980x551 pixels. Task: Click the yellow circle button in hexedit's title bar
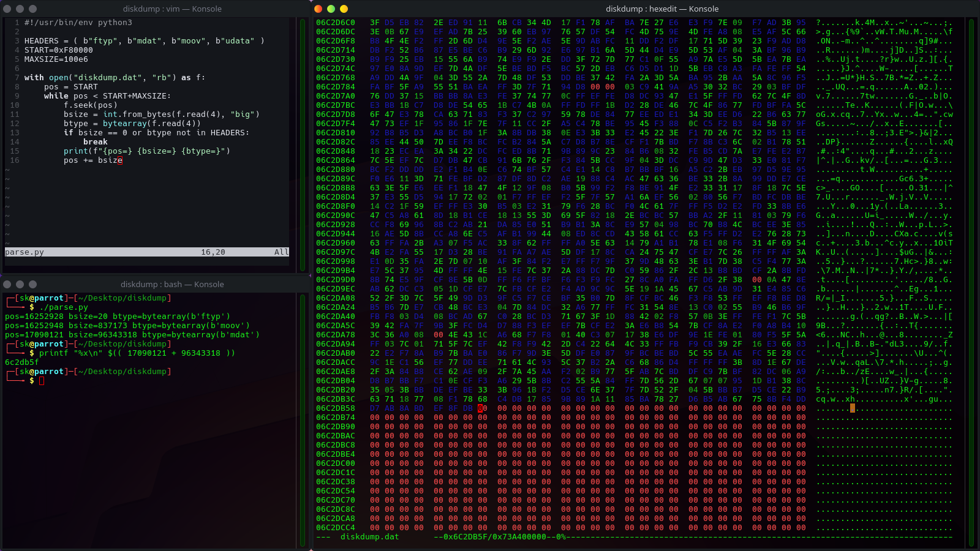point(344,9)
